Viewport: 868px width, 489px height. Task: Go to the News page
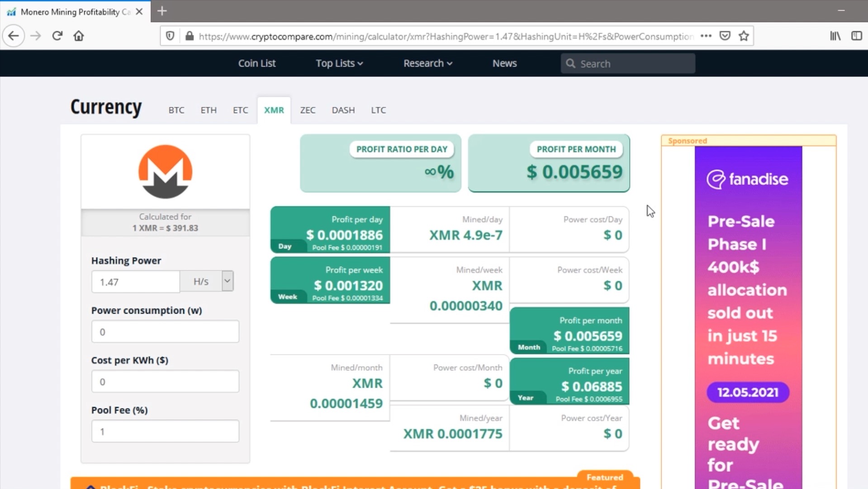[x=504, y=63]
